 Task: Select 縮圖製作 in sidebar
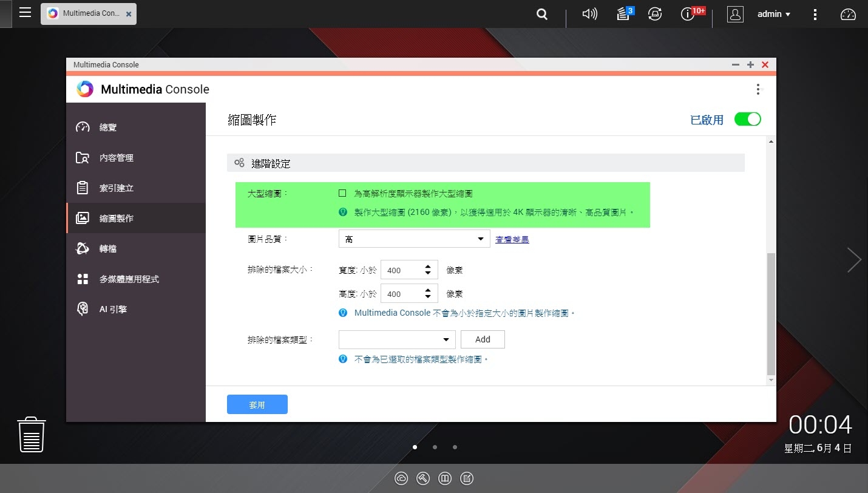click(x=136, y=218)
